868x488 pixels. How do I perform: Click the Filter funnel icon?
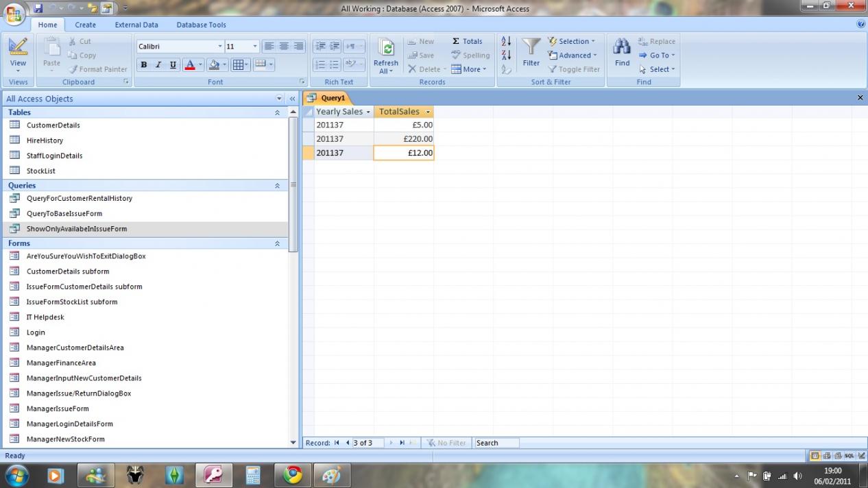[531, 47]
